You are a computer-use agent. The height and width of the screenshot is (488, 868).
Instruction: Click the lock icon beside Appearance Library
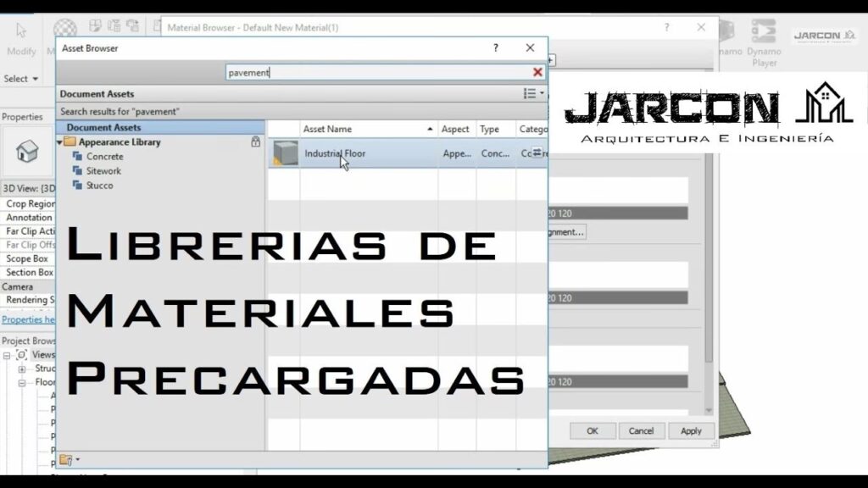point(255,142)
